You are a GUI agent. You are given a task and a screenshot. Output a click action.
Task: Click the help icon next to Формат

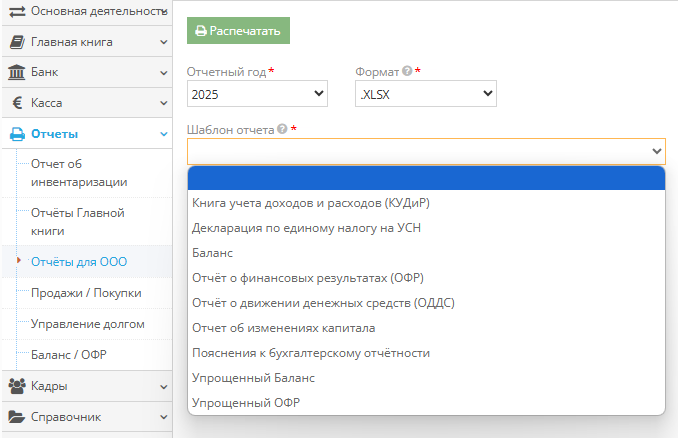[x=407, y=72]
